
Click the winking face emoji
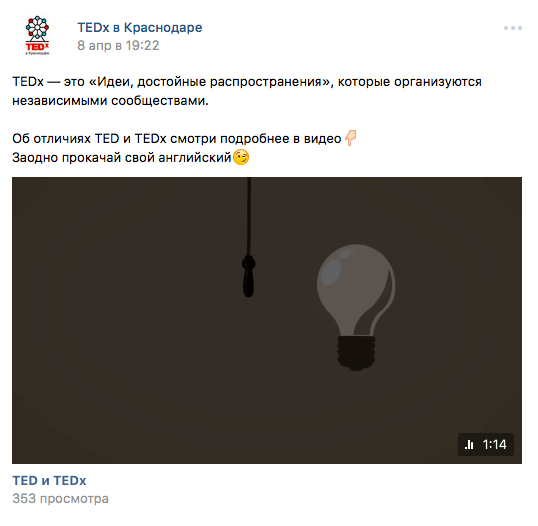(x=241, y=157)
